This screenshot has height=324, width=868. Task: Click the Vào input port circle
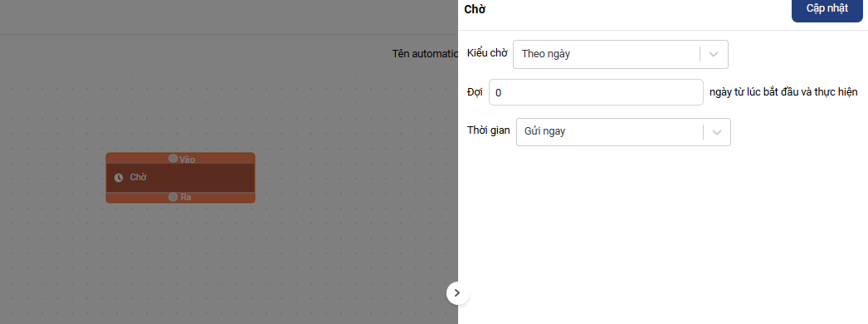coord(173,159)
